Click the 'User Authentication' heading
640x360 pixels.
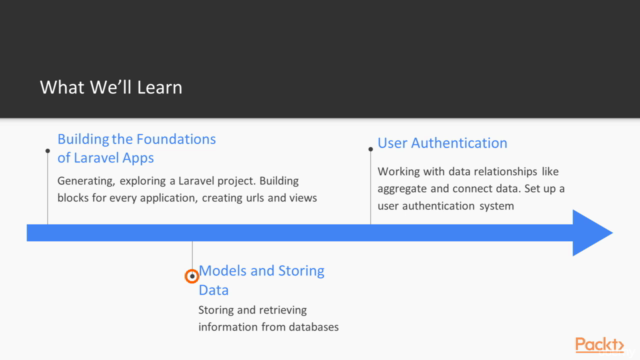point(442,143)
